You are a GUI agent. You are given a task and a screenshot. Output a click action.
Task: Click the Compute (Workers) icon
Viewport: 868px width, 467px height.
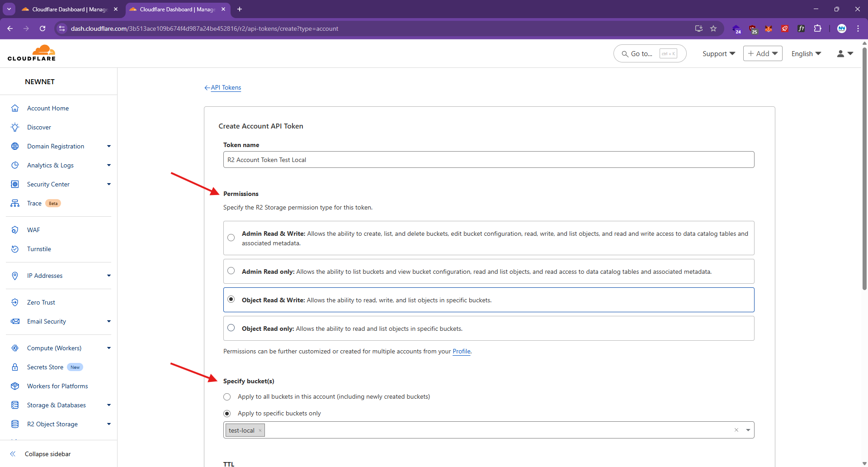tap(15, 348)
